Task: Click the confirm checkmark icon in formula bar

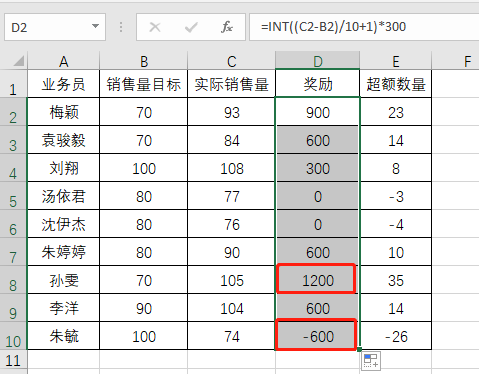Action: tap(191, 27)
